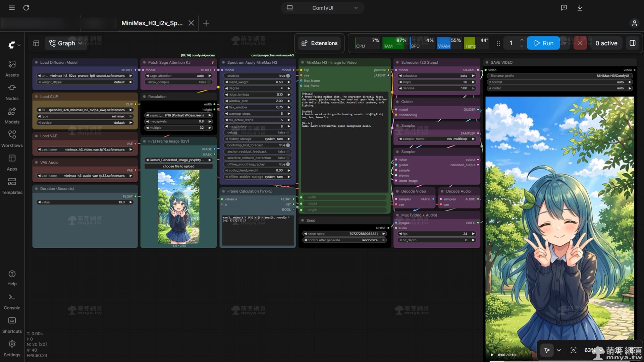
Task: Open the ComfyUI dropdown in the title bar
Action: (323, 8)
